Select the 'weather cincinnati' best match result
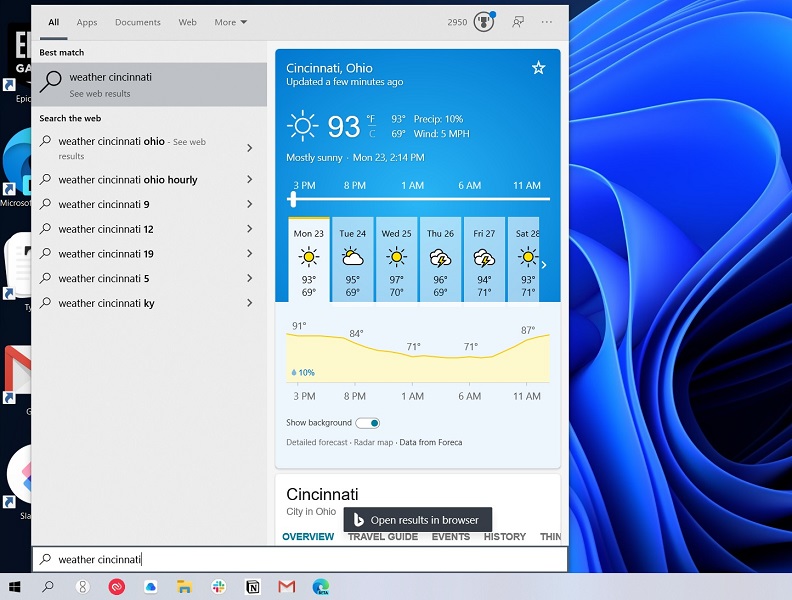 point(149,84)
